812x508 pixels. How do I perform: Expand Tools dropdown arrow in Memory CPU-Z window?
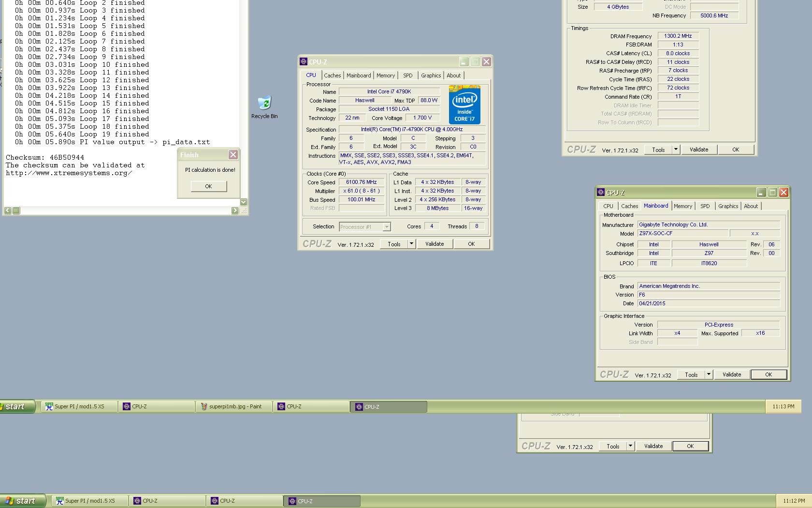coord(676,149)
